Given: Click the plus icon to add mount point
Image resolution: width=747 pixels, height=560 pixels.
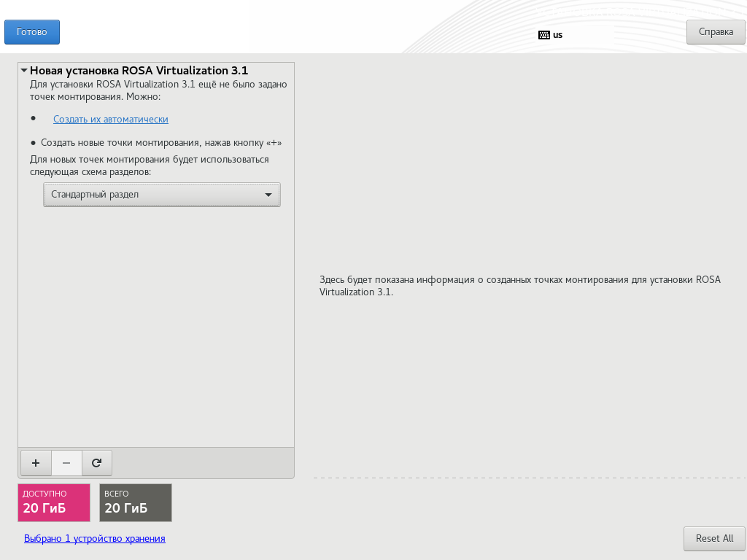Looking at the screenshot, I should 36,463.
